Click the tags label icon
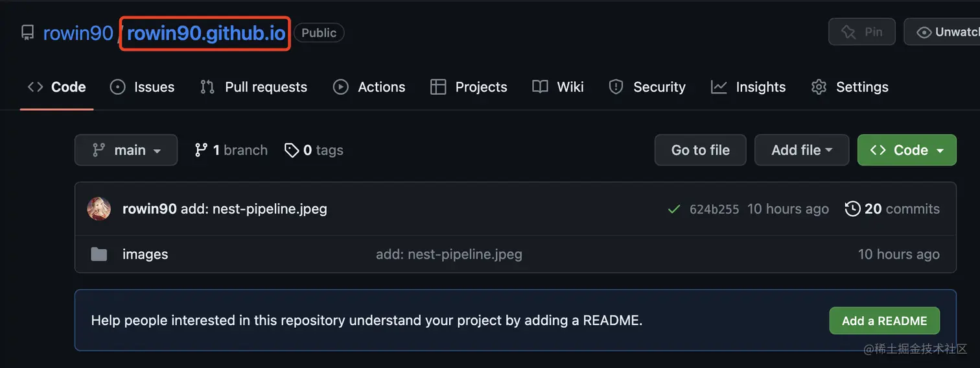 pyautogui.click(x=292, y=151)
